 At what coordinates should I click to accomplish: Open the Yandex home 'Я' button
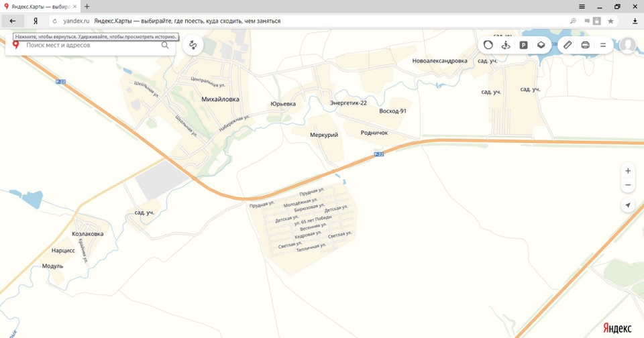pyautogui.click(x=36, y=21)
